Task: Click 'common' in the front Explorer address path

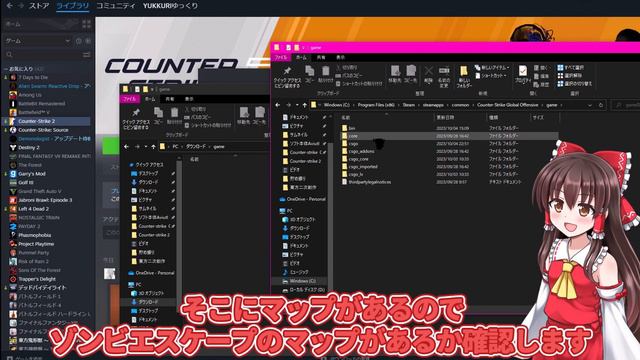Action: tap(460, 105)
